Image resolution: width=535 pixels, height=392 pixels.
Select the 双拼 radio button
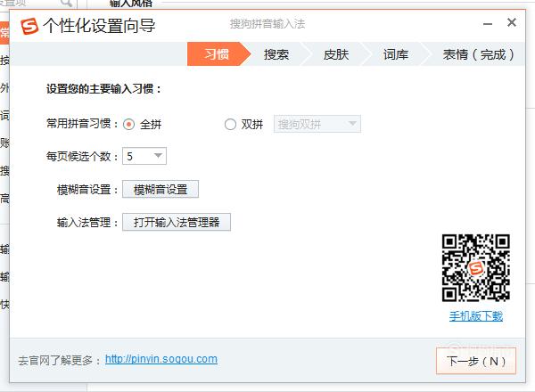click(230, 125)
